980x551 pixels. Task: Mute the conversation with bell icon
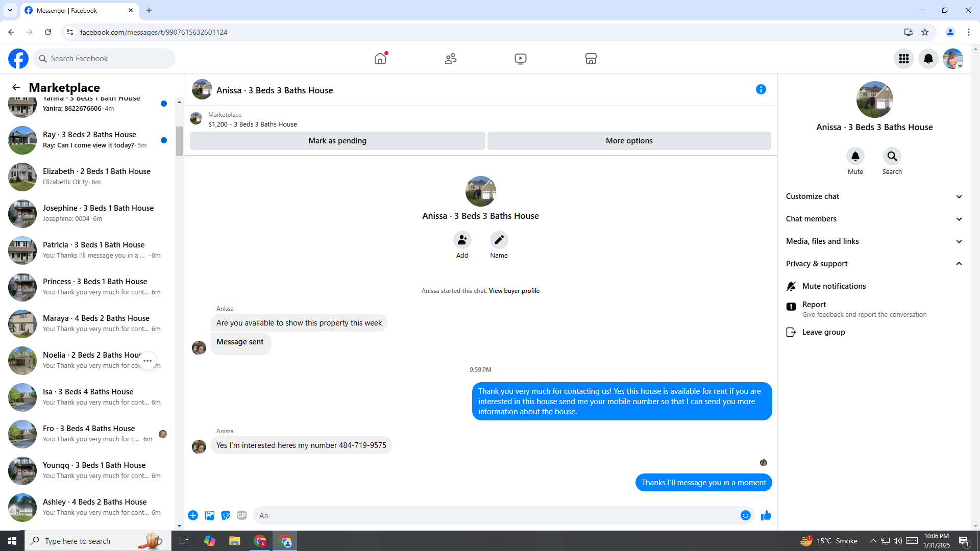pos(855,156)
